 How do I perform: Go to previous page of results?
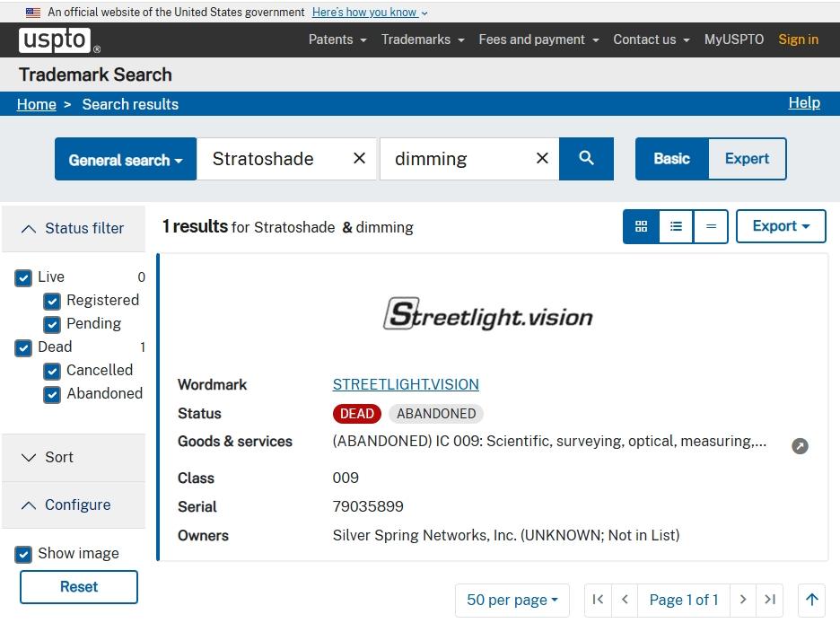click(x=625, y=600)
